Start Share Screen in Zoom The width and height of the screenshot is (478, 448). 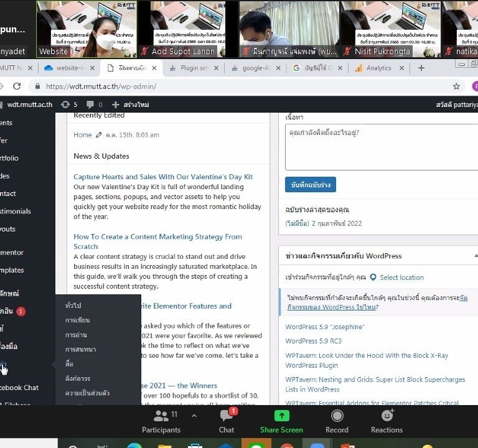coord(281,421)
